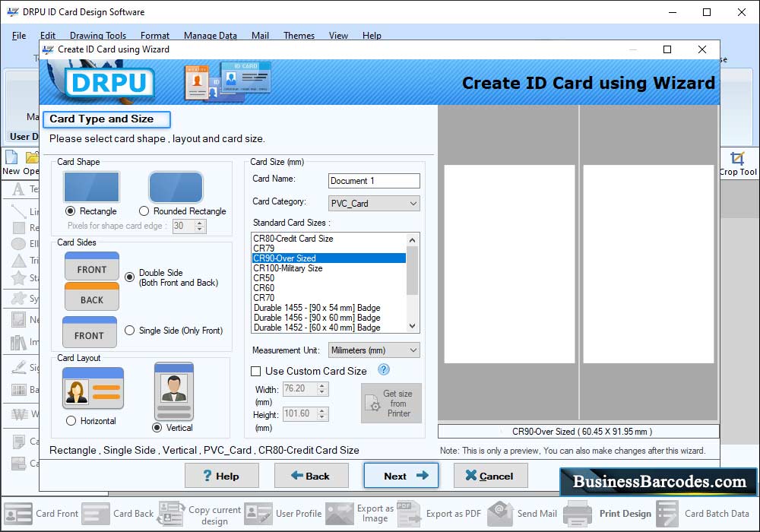Open the Mail menu
The image size is (760, 532).
click(260, 36)
